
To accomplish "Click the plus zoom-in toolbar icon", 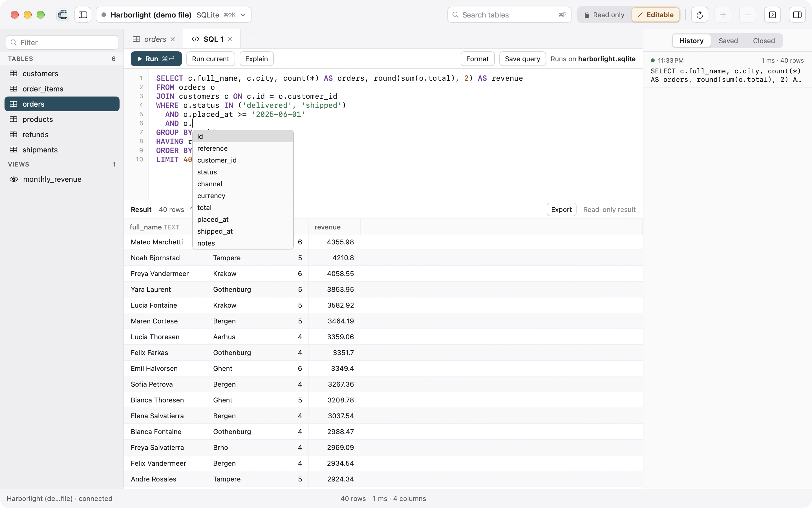I will (x=723, y=15).
